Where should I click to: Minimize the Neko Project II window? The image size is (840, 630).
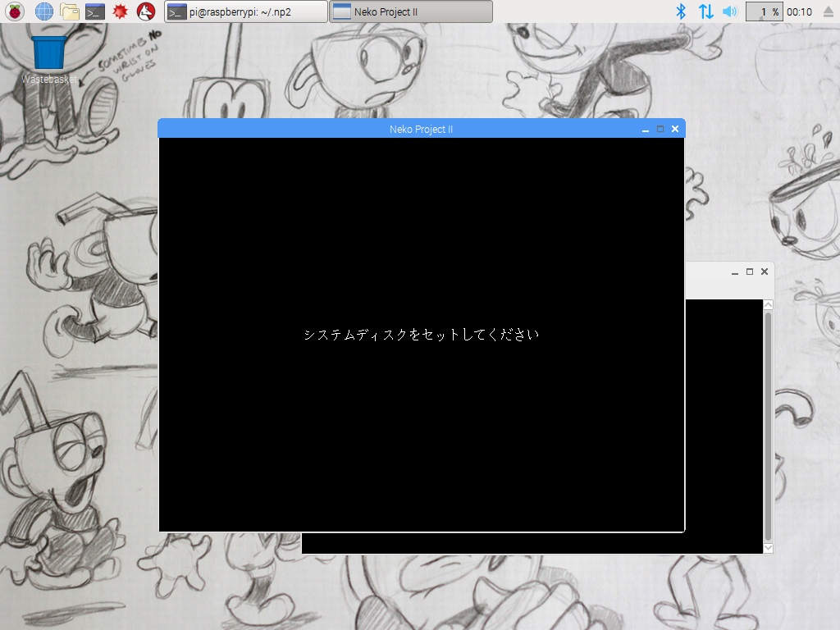645,130
